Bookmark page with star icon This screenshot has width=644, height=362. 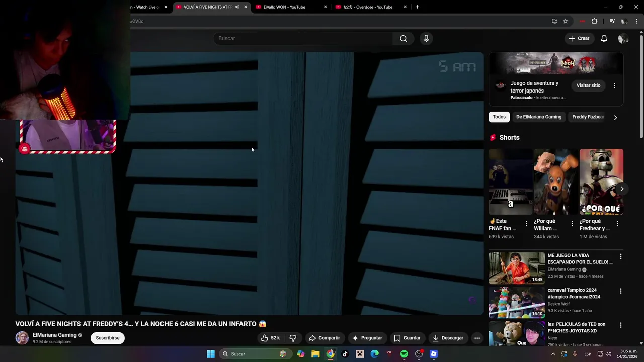(x=566, y=21)
